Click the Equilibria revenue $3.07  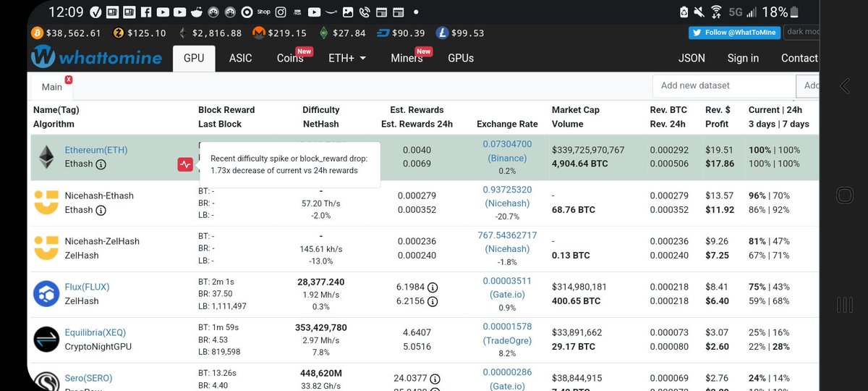(x=717, y=332)
